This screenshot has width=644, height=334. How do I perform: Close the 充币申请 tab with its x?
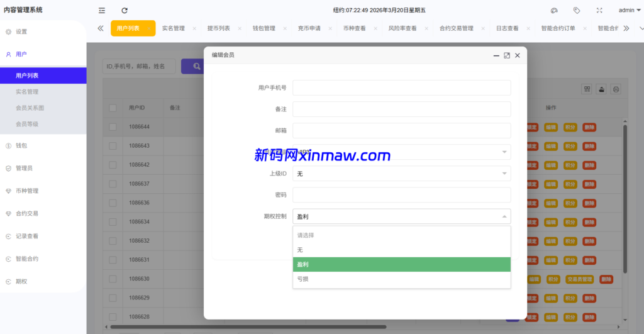(x=330, y=28)
